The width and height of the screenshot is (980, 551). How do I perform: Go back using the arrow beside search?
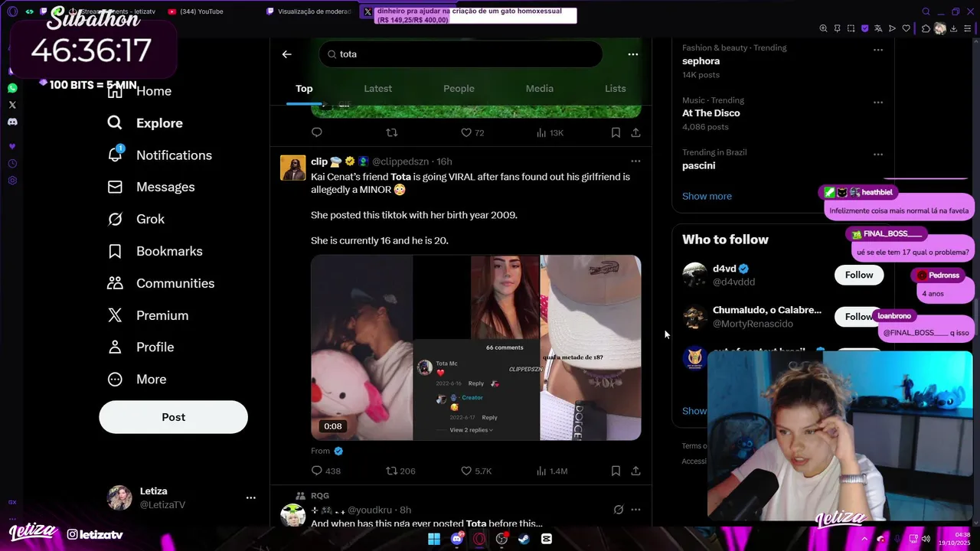(x=286, y=54)
